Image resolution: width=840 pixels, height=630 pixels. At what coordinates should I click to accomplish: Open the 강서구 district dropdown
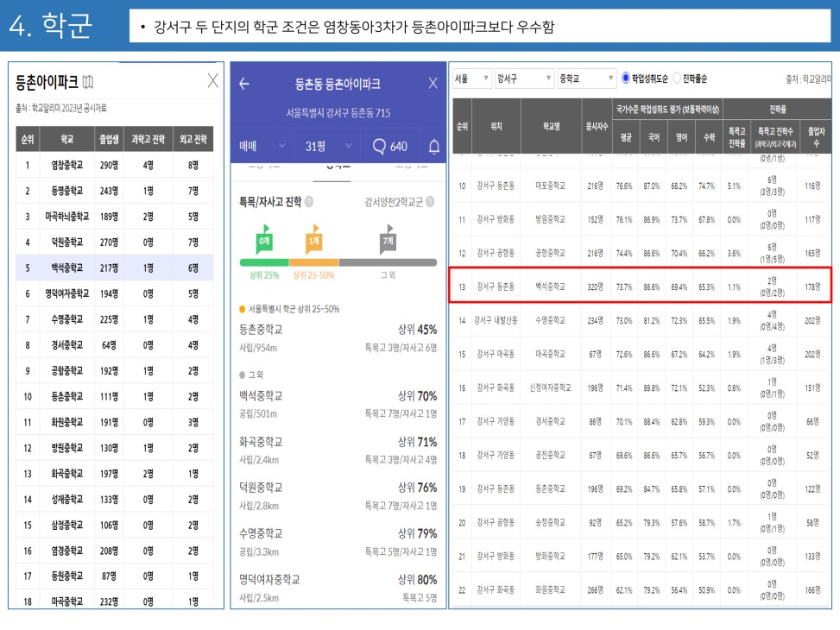point(524,79)
